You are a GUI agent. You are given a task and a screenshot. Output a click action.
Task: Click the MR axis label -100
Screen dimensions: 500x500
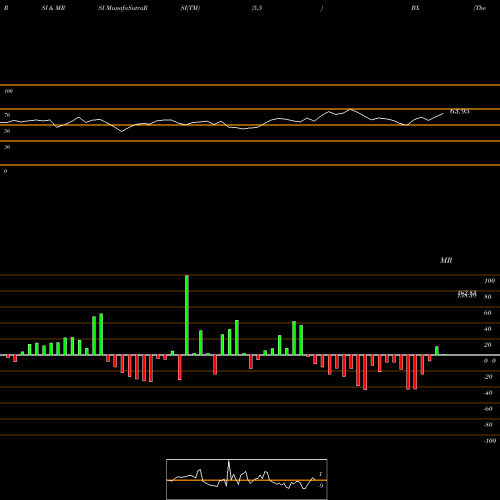490,441
